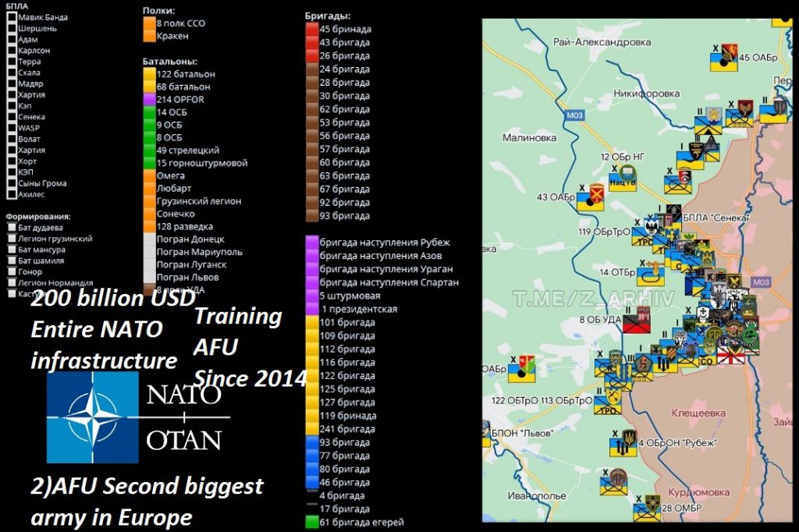This screenshot has width=799, height=532.
Task: Toggle the Мавик Банда checkbox
Action: click(12, 17)
